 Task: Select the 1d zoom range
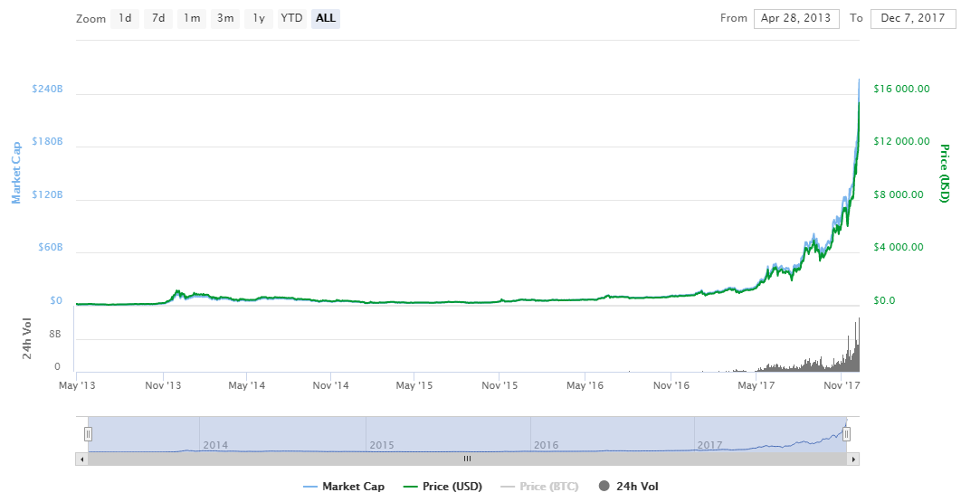125,18
